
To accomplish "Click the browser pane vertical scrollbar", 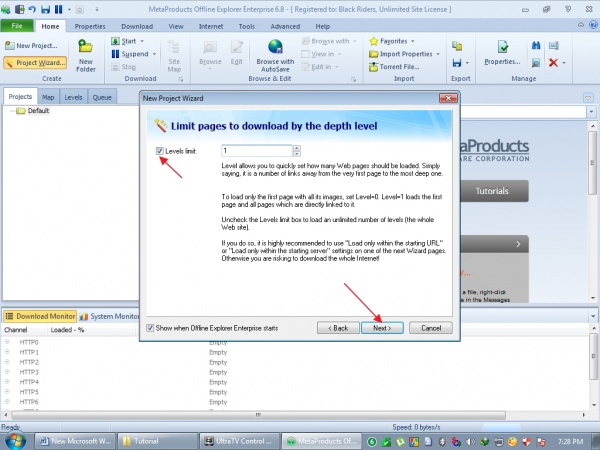I will pos(592,162).
